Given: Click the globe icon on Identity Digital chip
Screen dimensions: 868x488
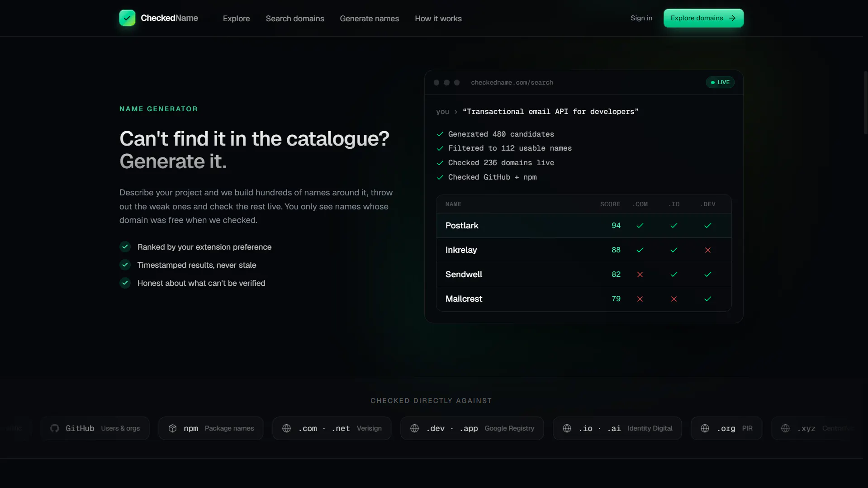Looking at the screenshot, I should tap(567, 428).
